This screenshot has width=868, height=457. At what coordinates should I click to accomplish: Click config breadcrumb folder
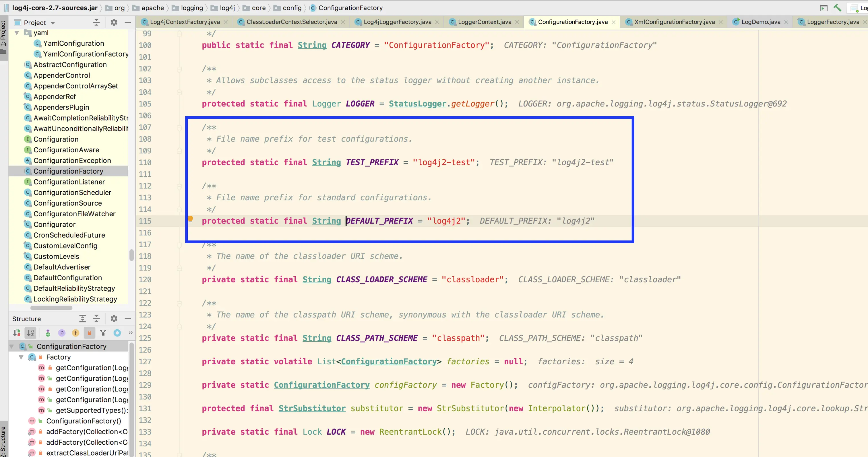pyautogui.click(x=288, y=8)
